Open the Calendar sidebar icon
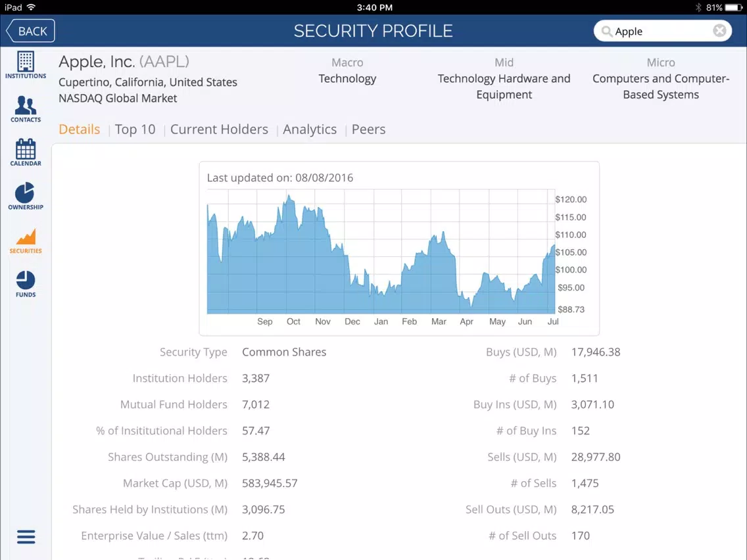 tap(25, 152)
